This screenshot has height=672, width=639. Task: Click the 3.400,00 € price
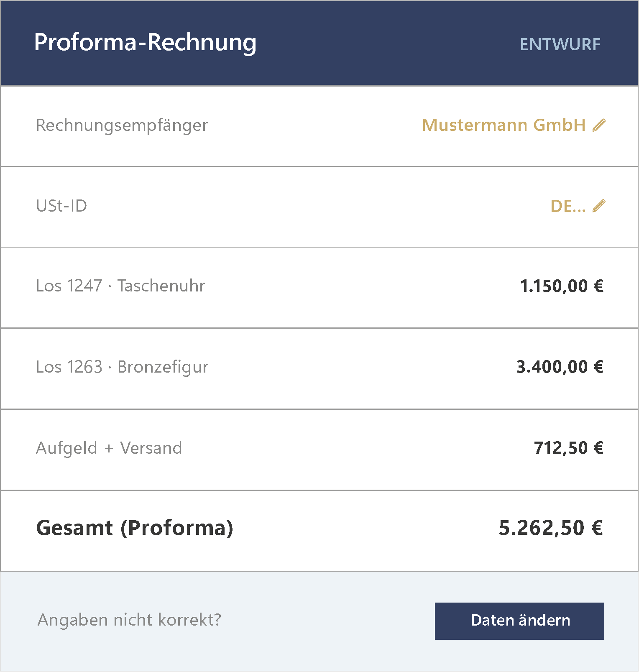coord(560,367)
